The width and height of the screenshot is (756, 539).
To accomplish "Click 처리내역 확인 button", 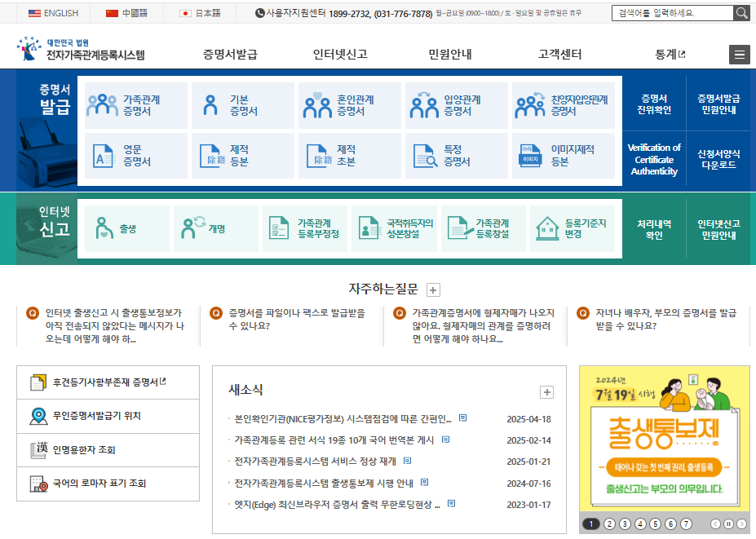I will point(654,229).
